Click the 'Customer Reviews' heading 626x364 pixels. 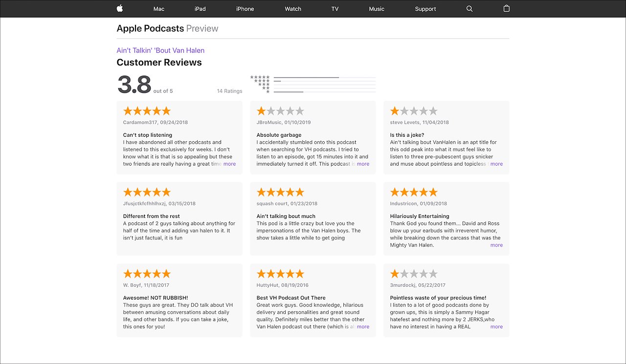point(159,63)
